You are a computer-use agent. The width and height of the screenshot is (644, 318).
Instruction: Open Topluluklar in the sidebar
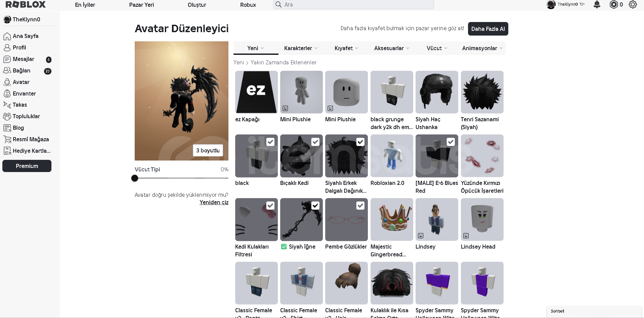coord(26,116)
